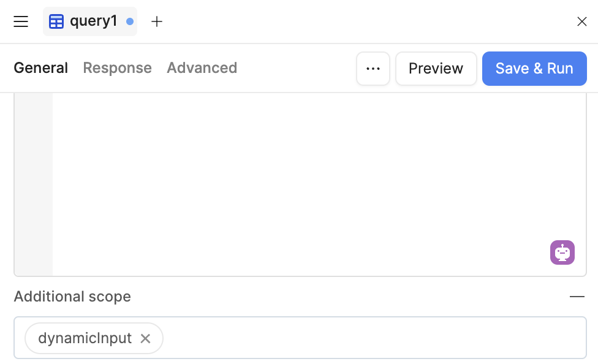598x364 pixels.
Task: Collapse the Additional scope section
Action: (x=577, y=297)
